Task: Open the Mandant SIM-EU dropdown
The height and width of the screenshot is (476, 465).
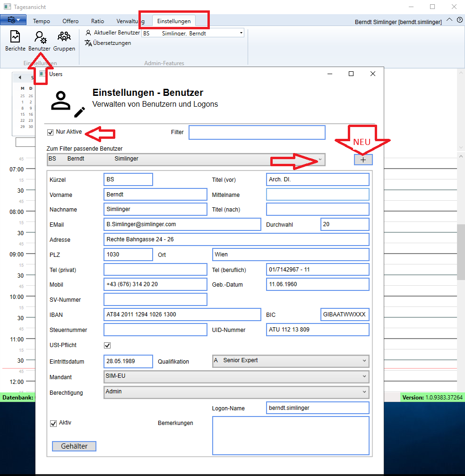Action: click(236, 376)
